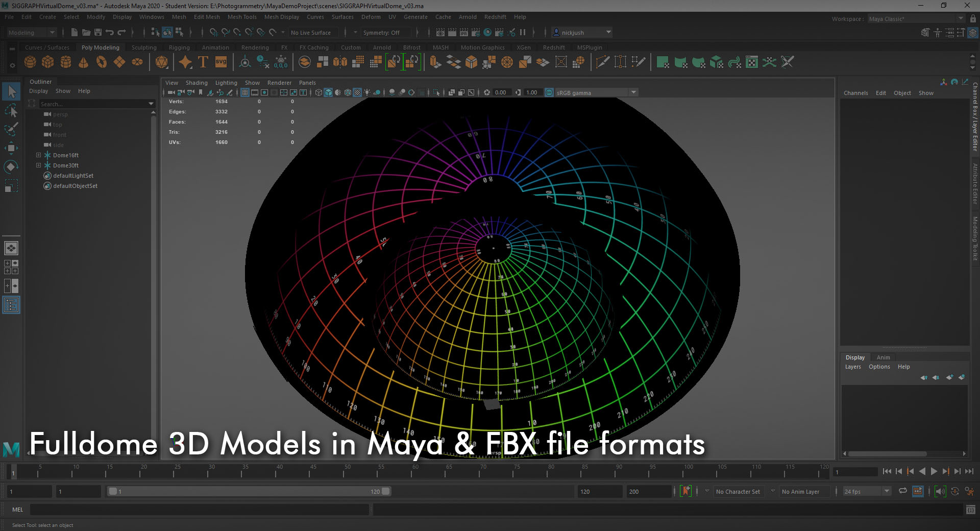
Task: Activate the Rotate tool in toolbox
Action: tap(11, 167)
